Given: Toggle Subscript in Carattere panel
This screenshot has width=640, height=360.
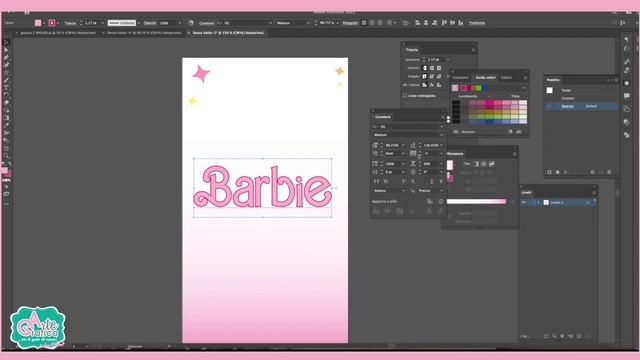Looking at the screenshot, I should tap(413, 181).
